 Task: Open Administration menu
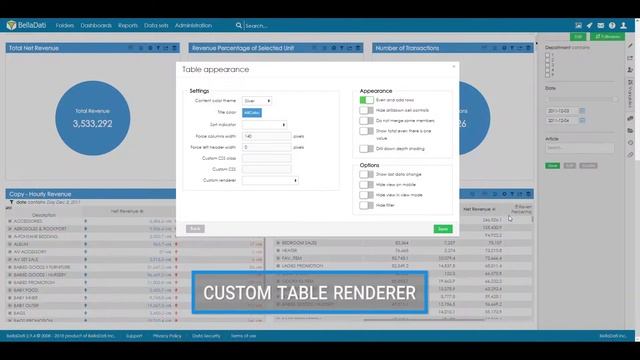point(193,25)
